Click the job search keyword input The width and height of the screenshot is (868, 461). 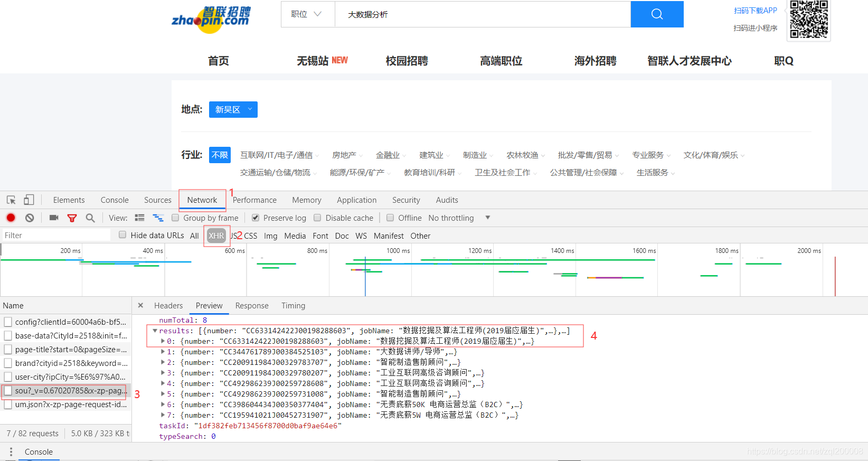pos(483,14)
